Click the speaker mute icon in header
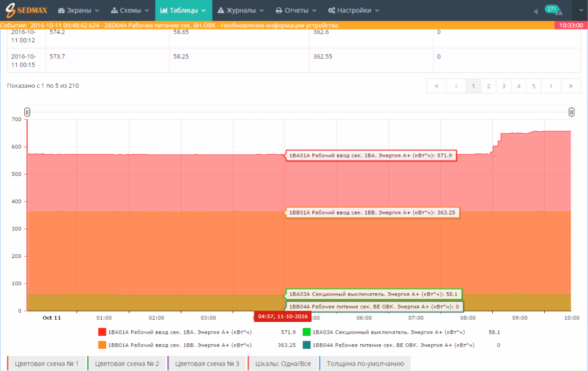This screenshot has height=371, width=588. click(x=536, y=12)
